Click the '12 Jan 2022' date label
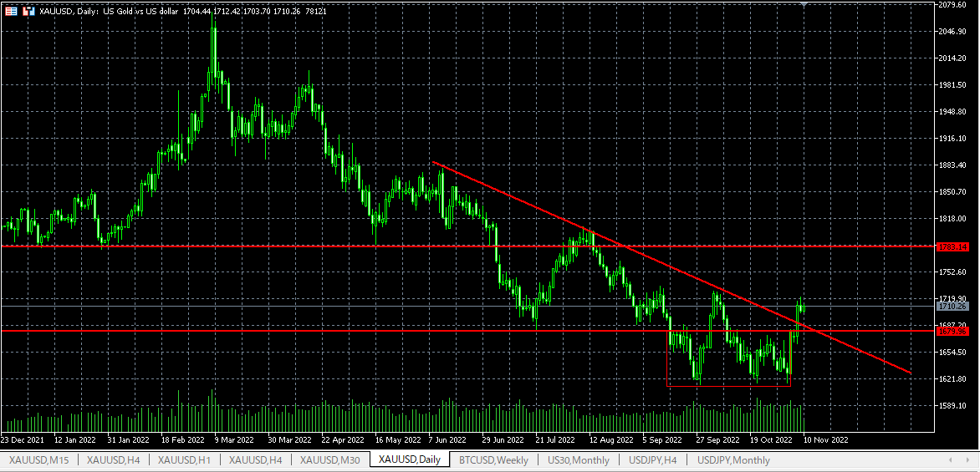The image size is (980, 472). (75, 439)
